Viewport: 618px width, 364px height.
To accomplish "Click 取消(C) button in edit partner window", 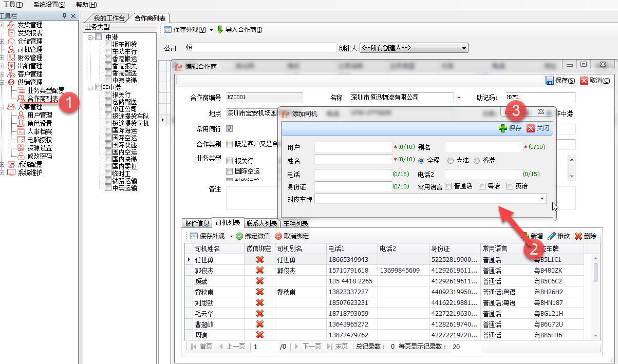I will (595, 81).
